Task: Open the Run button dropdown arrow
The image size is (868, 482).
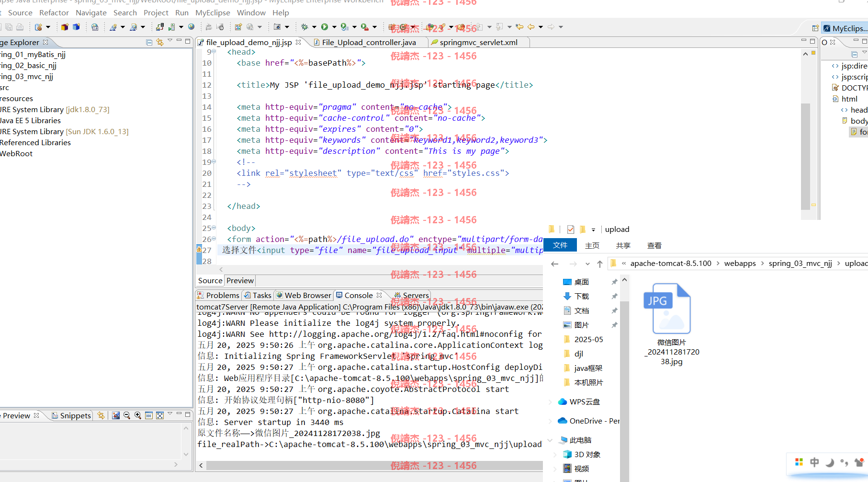Action: [x=334, y=27]
